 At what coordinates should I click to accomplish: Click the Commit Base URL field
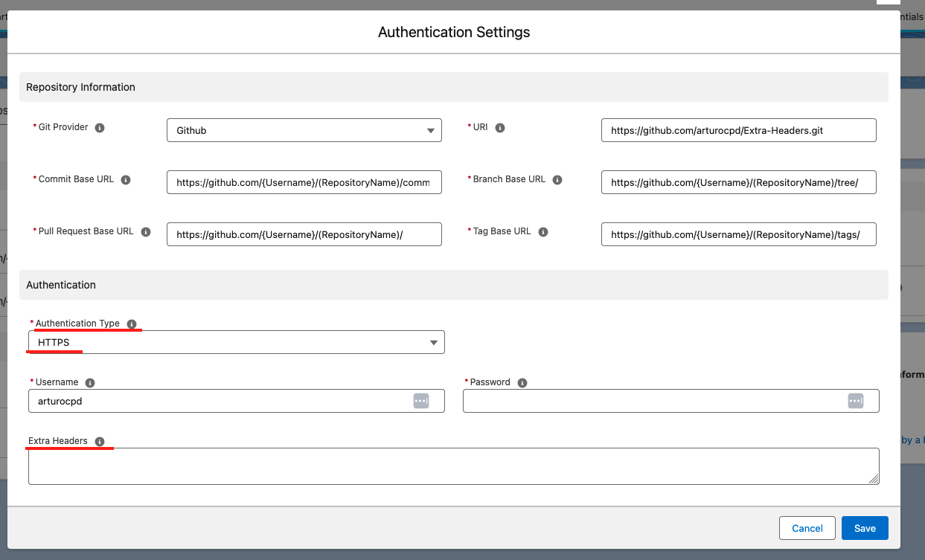(304, 182)
